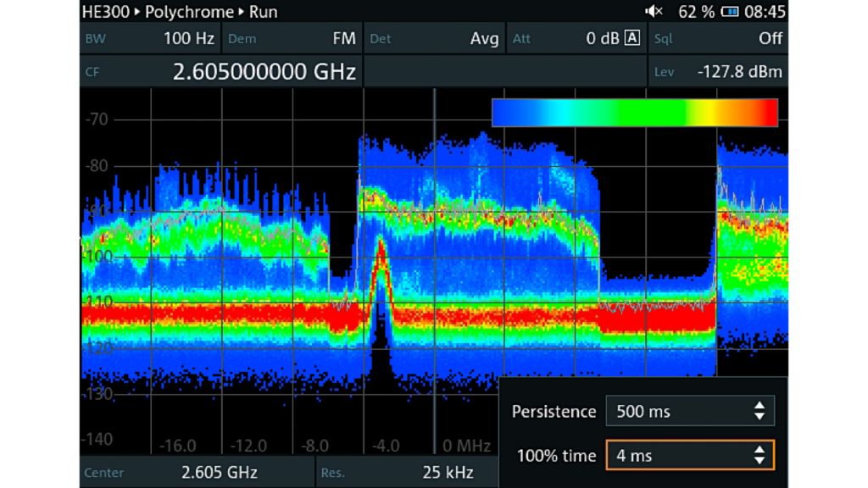This screenshot has width=868, height=488.
Task: Tap the BW 100 Hz field
Action: coord(150,39)
